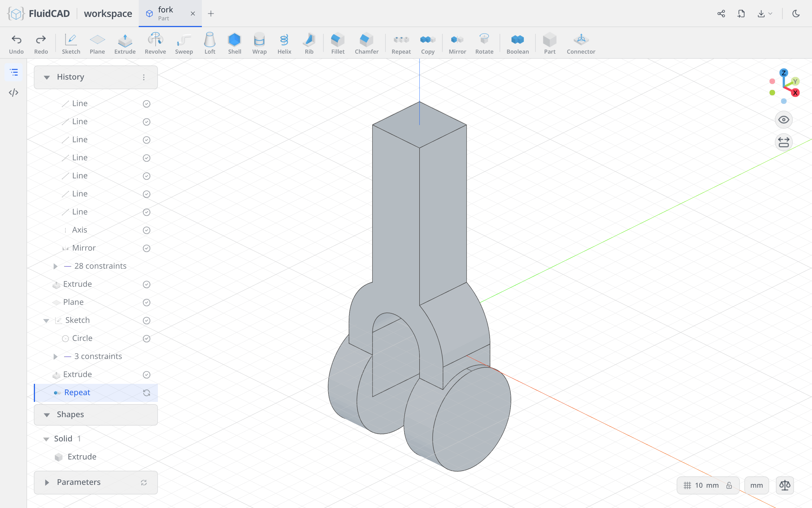The width and height of the screenshot is (812, 508).
Task: Select the Rotate tool
Action: point(484,44)
